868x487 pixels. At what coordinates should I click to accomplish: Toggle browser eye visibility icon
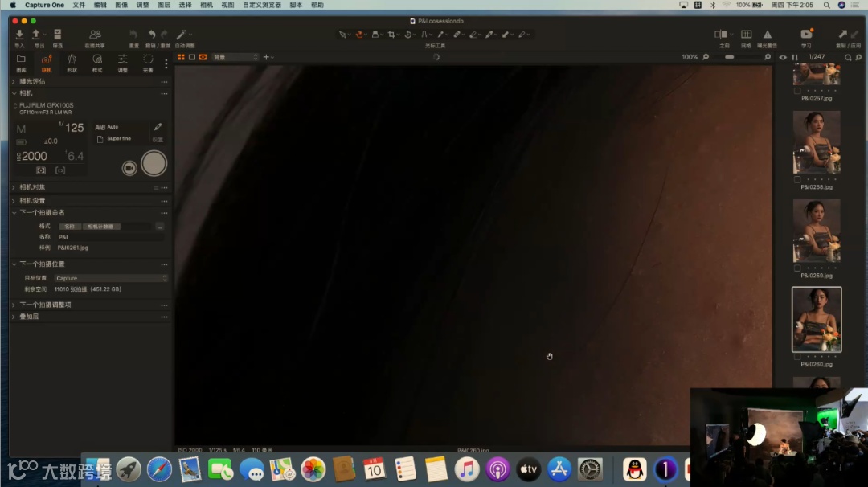pyautogui.click(x=783, y=57)
